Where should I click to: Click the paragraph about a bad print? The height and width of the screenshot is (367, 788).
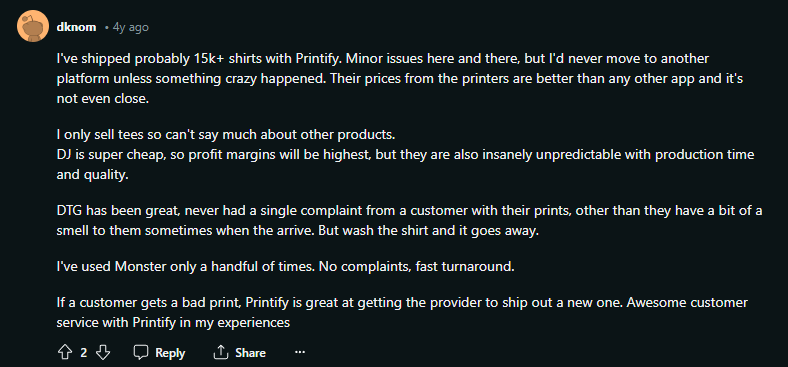(x=402, y=312)
